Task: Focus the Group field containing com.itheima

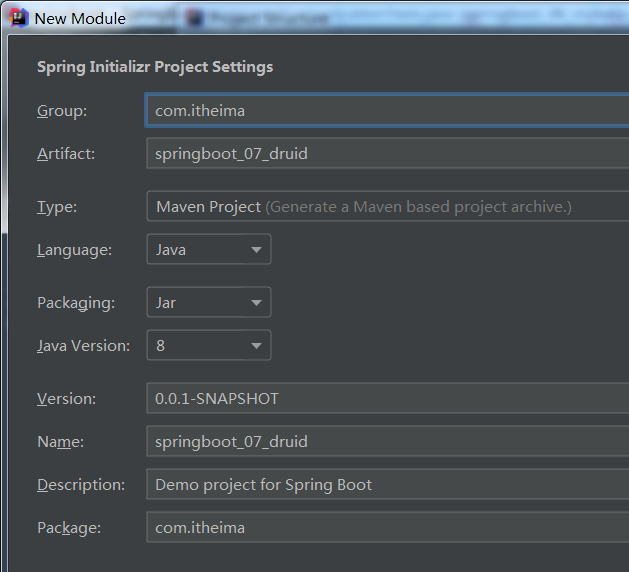Action: (x=388, y=111)
